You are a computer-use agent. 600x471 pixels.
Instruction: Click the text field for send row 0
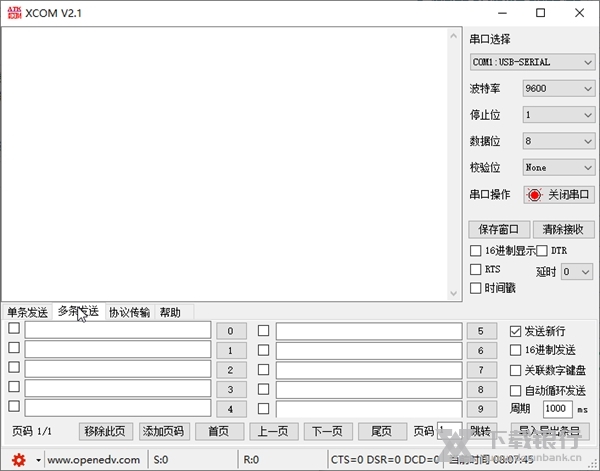point(118,330)
